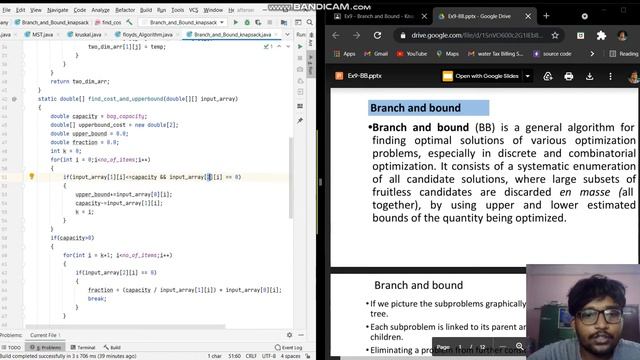
Task: Open the Build tool window
Action: click(112, 347)
